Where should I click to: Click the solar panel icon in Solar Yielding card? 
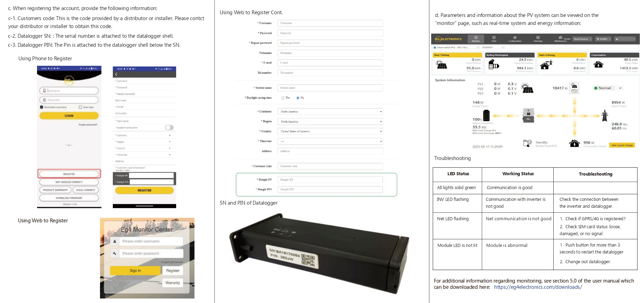click(x=441, y=64)
